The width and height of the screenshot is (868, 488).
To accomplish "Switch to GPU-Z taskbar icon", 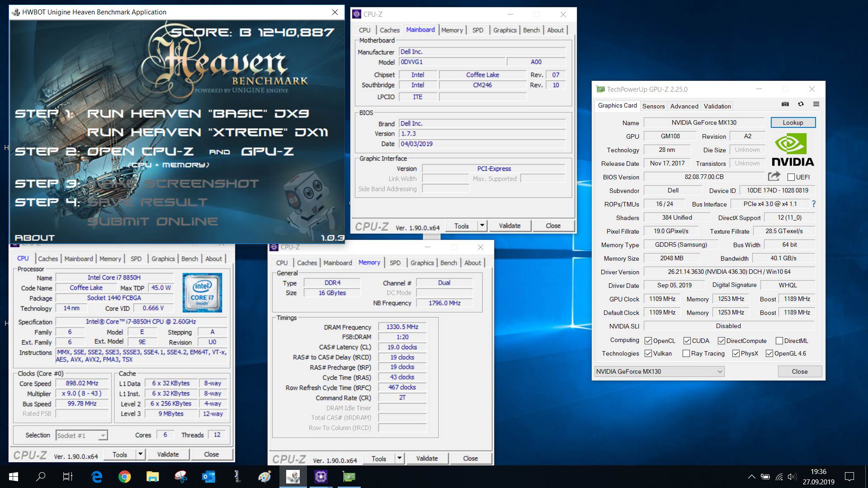I will (349, 477).
